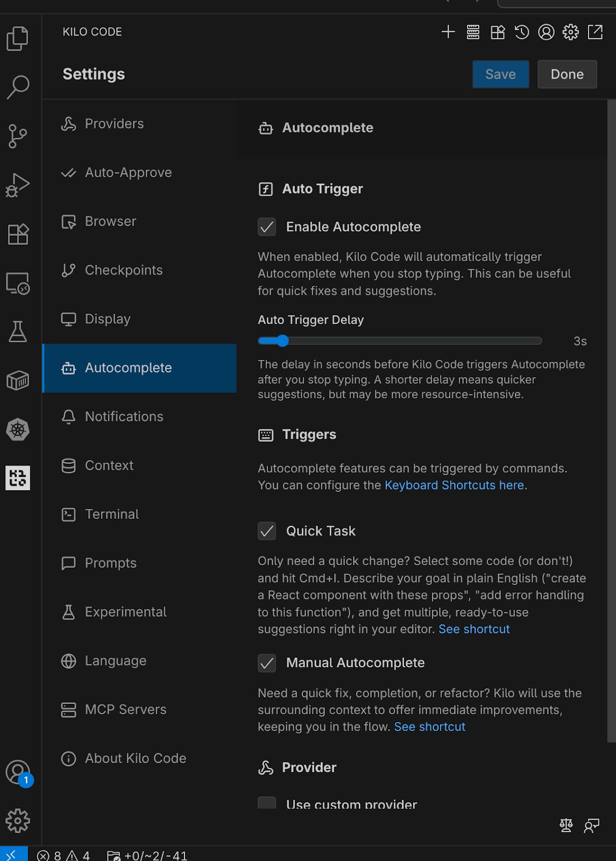Select the Autocomplete settings section

point(139,368)
